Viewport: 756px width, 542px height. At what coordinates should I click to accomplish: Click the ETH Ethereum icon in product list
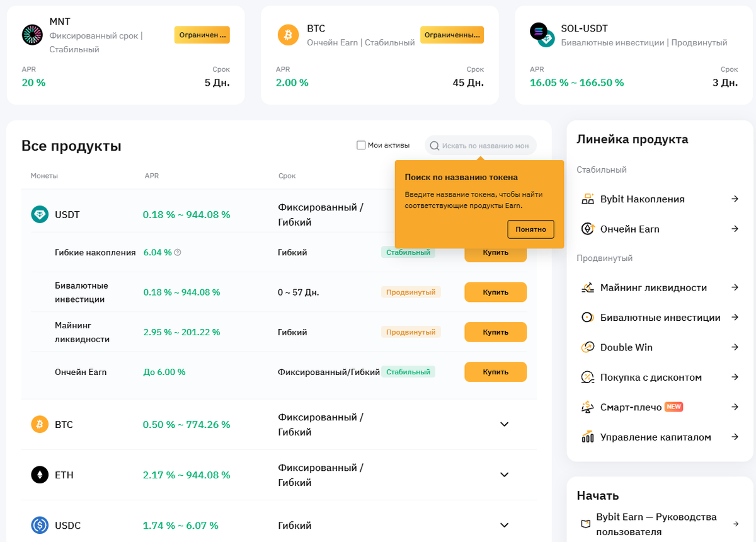click(40, 475)
